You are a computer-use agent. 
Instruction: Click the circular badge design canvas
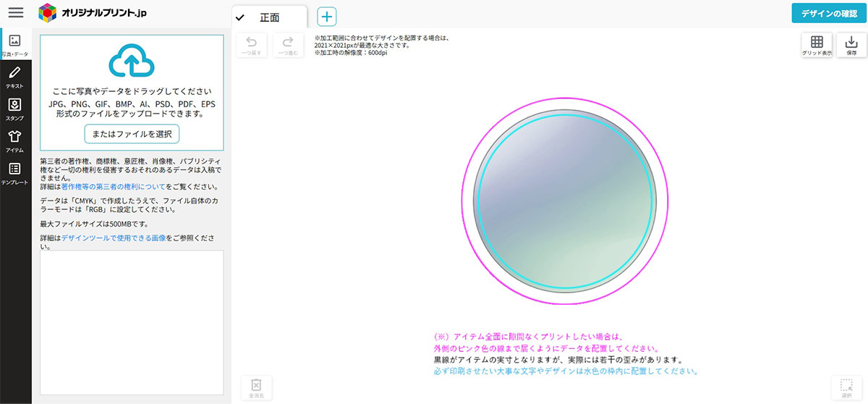tap(564, 201)
